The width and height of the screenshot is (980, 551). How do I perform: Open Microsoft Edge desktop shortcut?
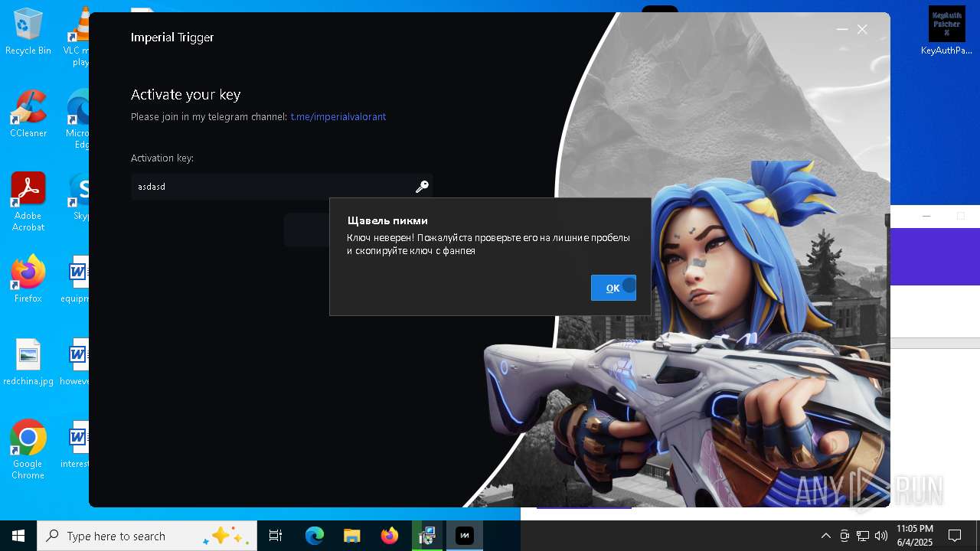click(79, 120)
